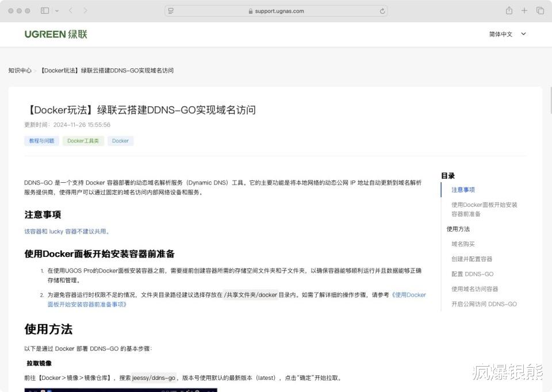The image size is (552, 392).
Task: Jump to 域名购买 in contents
Action: pos(463,244)
